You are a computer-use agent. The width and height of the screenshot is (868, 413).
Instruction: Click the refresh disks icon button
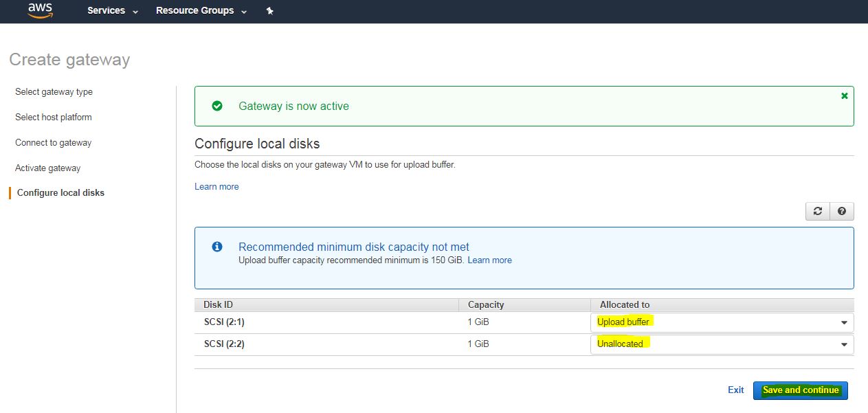(x=817, y=211)
